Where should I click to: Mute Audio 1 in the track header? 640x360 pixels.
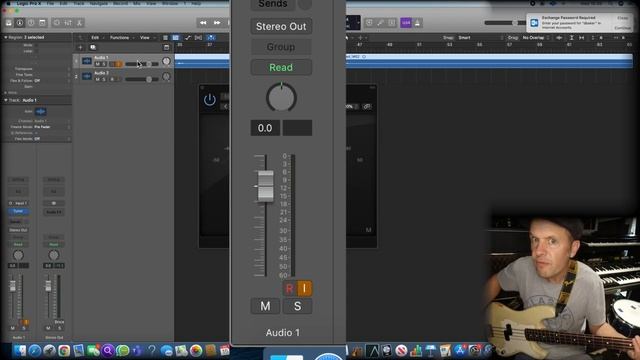pos(97,64)
